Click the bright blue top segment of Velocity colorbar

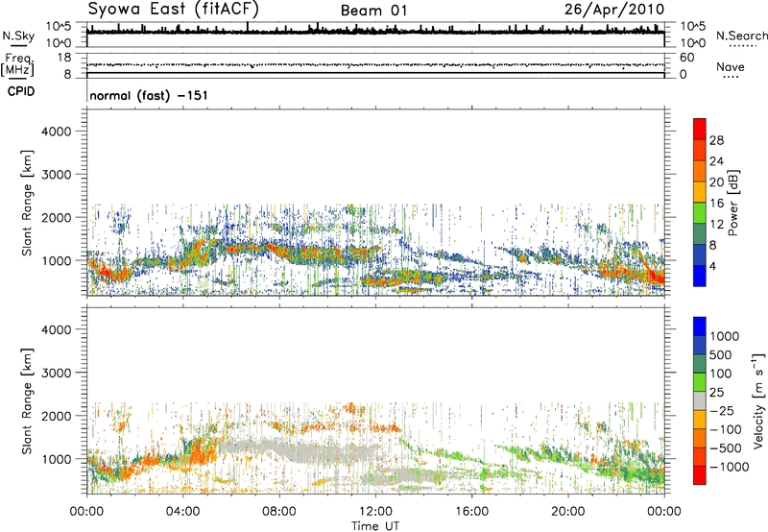click(700, 326)
